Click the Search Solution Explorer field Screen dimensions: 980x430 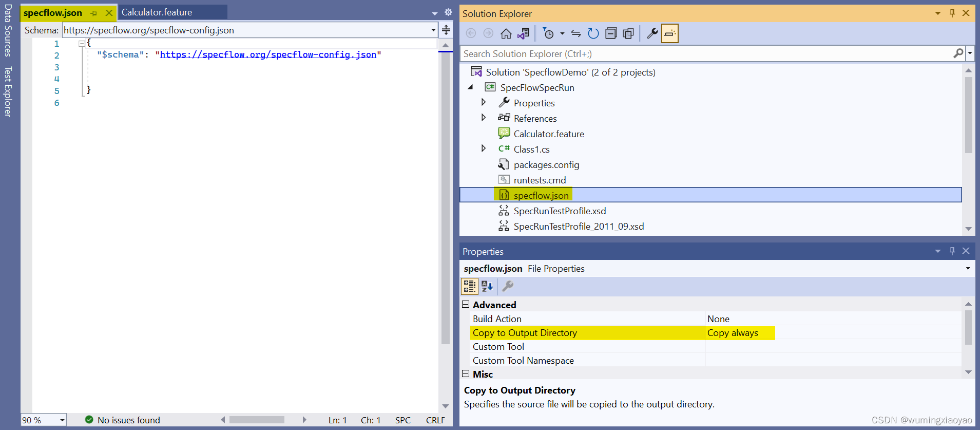coord(706,53)
